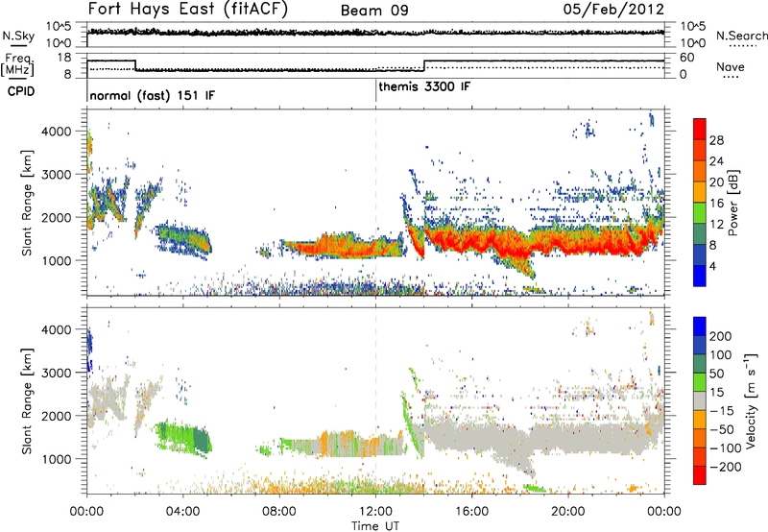Click the dashed 12:00 line in power panel

click(375, 203)
